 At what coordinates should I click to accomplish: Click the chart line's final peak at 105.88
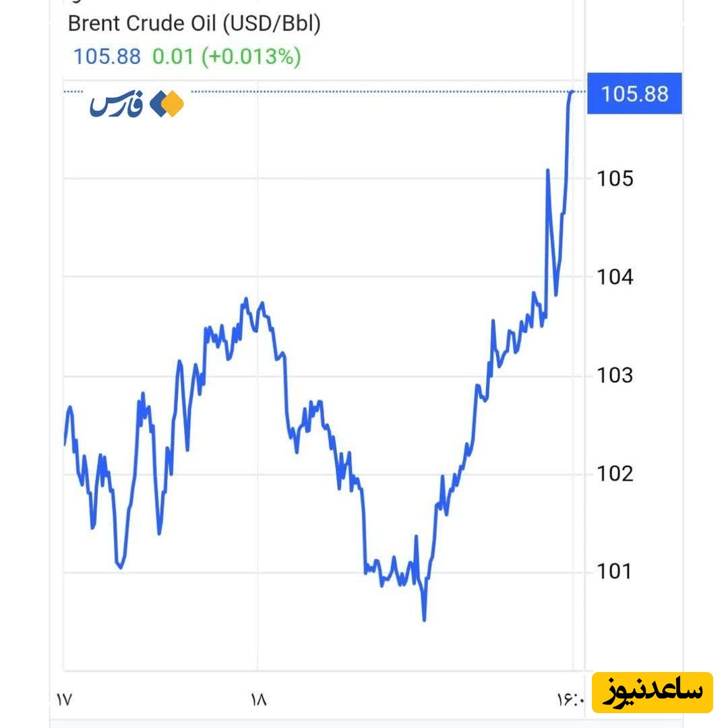[x=572, y=91]
